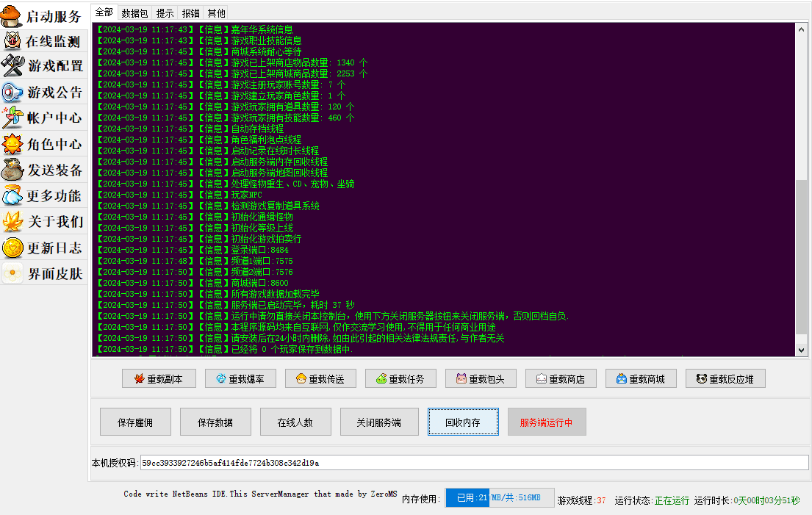812x515 pixels.
Task: Click the icon on 重载任务 button
Action: [381, 379]
